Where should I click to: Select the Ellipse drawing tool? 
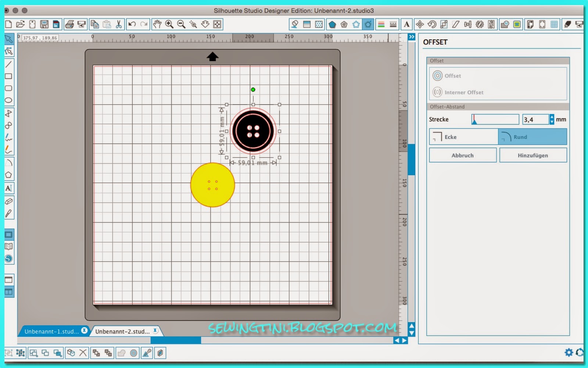coord(9,100)
